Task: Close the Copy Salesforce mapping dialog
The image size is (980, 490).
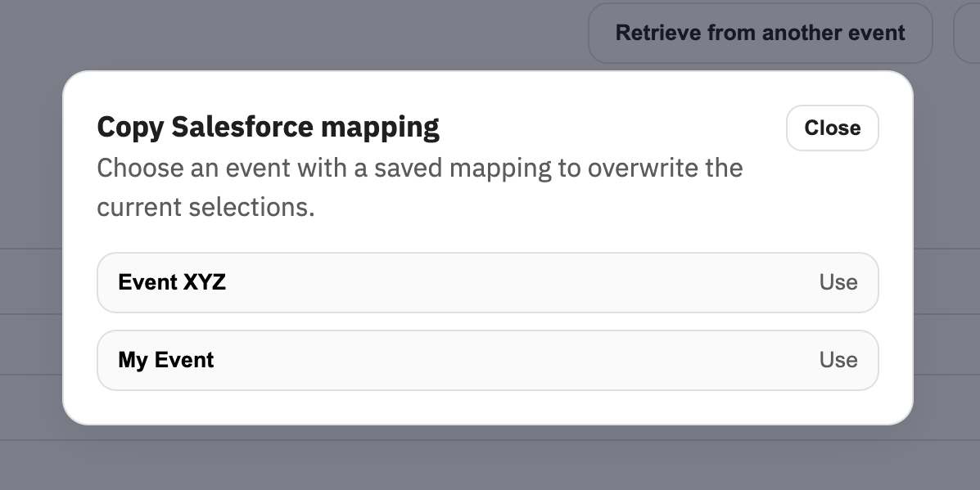Action: coord(832,128)
